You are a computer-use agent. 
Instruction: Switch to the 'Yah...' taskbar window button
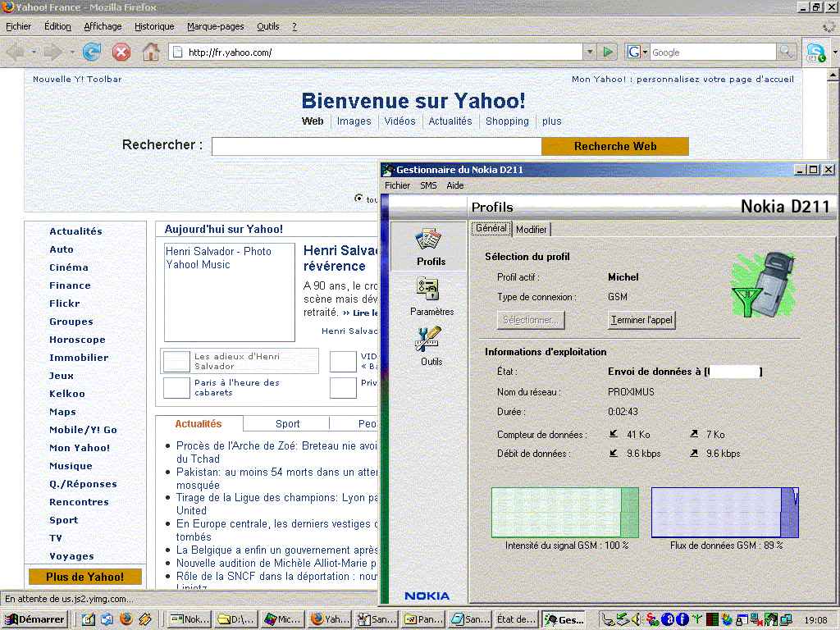pyautogui.click(x=330, y=619)
